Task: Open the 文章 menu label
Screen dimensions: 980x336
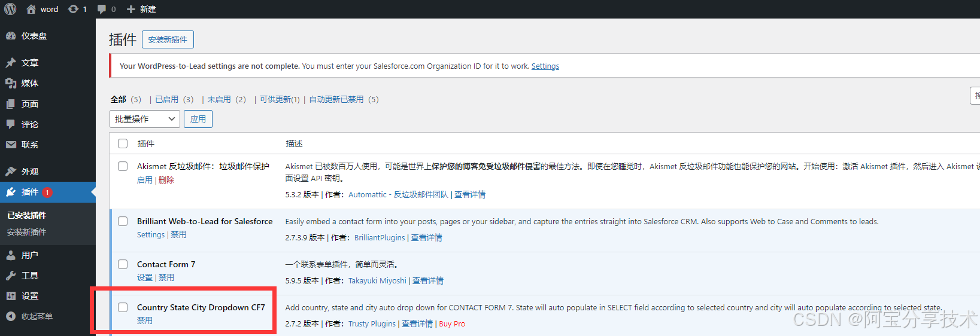Action: click(30, 63)
